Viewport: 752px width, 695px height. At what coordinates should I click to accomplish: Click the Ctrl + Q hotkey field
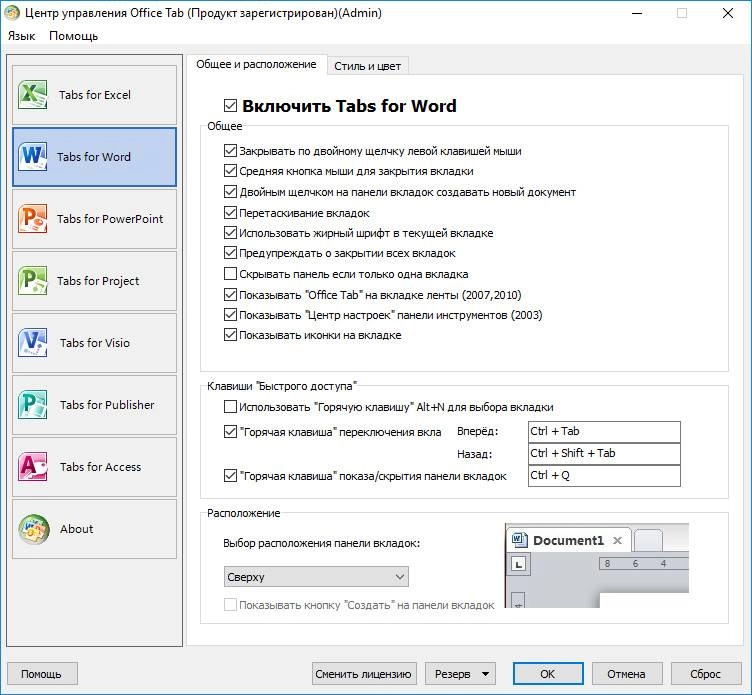click(x=604, y=475)
